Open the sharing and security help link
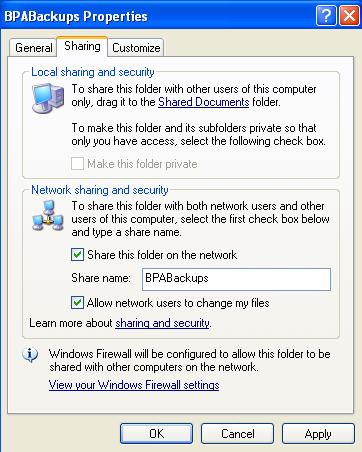Viewport: 362px width, 452px height. tap(163, 323)
